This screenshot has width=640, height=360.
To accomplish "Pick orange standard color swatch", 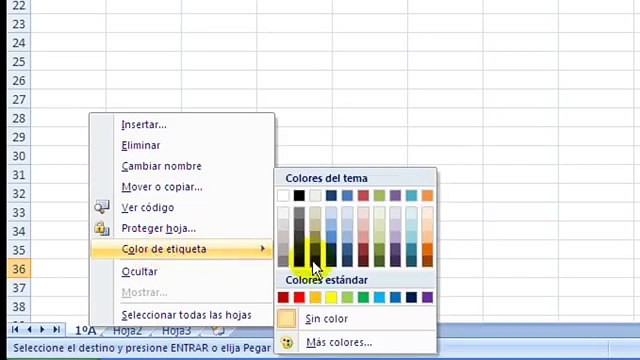I will coord(315,297).
